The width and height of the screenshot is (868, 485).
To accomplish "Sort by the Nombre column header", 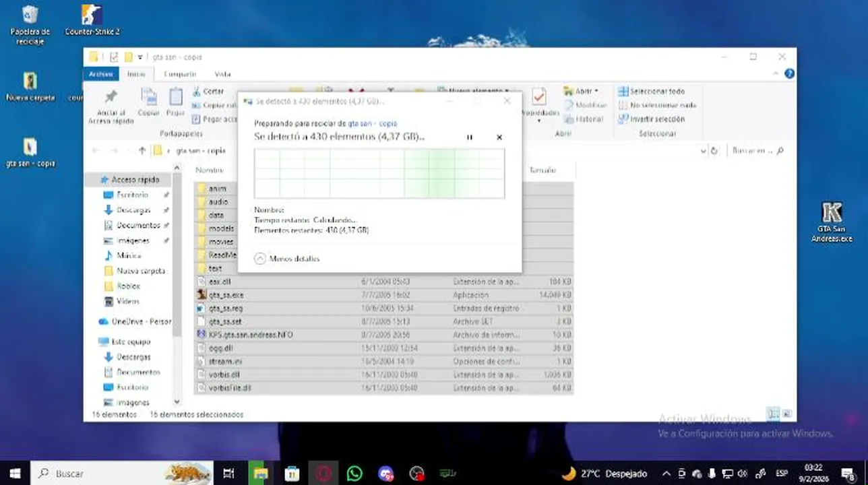I will click(x=210, y=170).
